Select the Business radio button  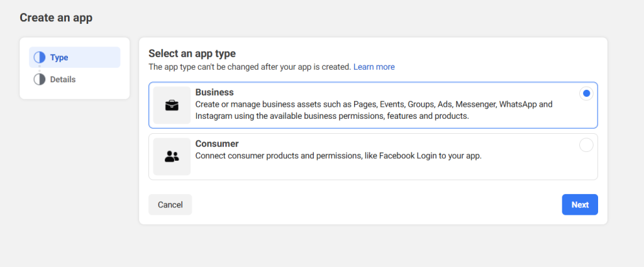click(586, 94)
